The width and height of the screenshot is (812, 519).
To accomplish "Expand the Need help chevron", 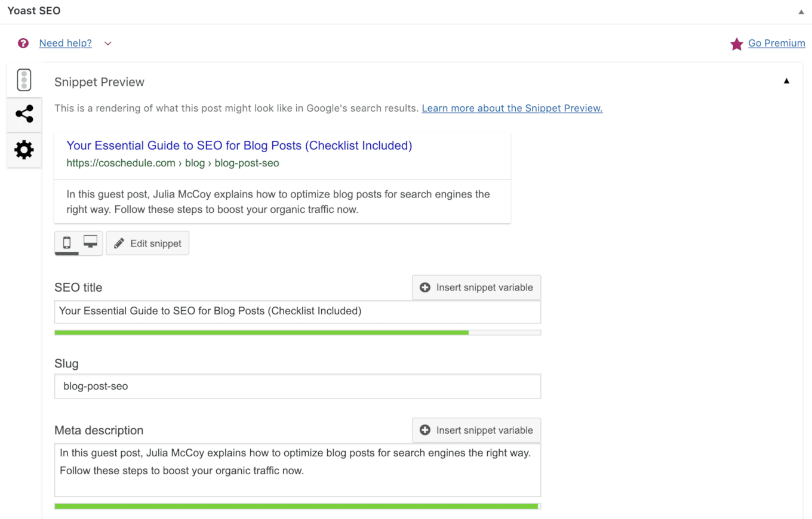I will [x=107, y=43].
